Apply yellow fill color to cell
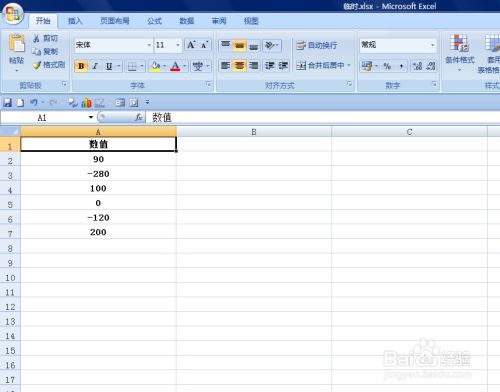500x392 pixels. tap(155, 66)
